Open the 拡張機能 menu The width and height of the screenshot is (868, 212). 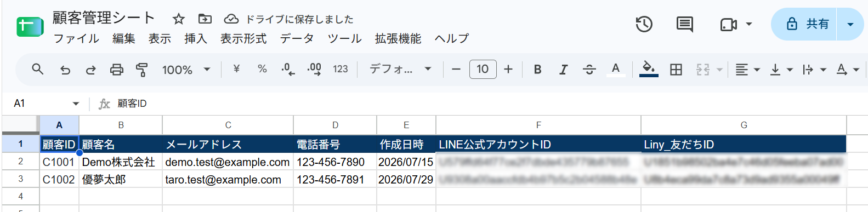(x=398, y=38)
